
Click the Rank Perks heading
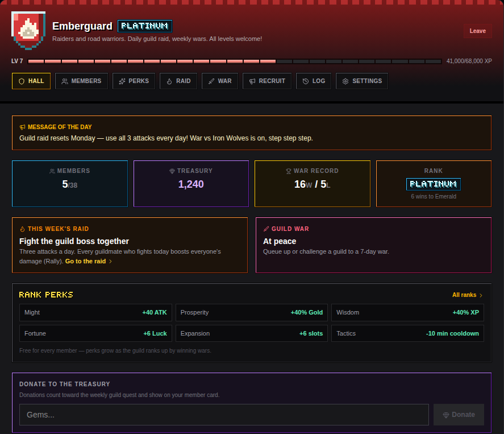(46, 295)
